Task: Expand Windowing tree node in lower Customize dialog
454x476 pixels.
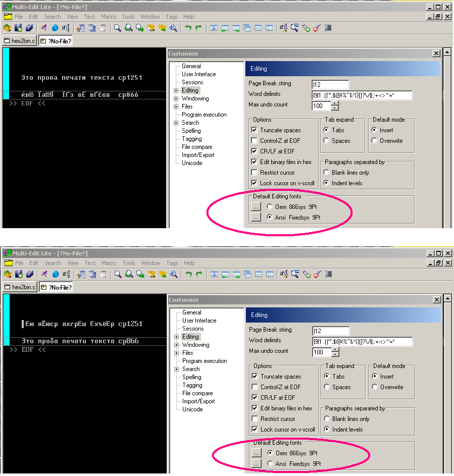Action: pyautogui.click(x=176, y=345)
